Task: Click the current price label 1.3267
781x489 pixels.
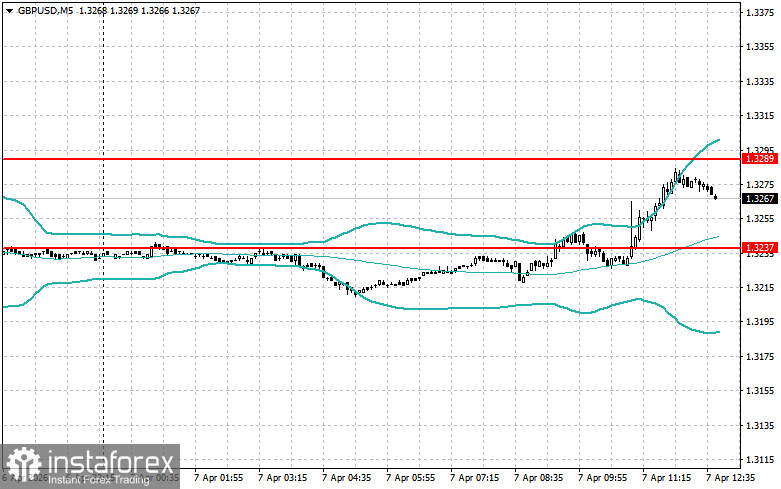Action: (x=760, y=199)
